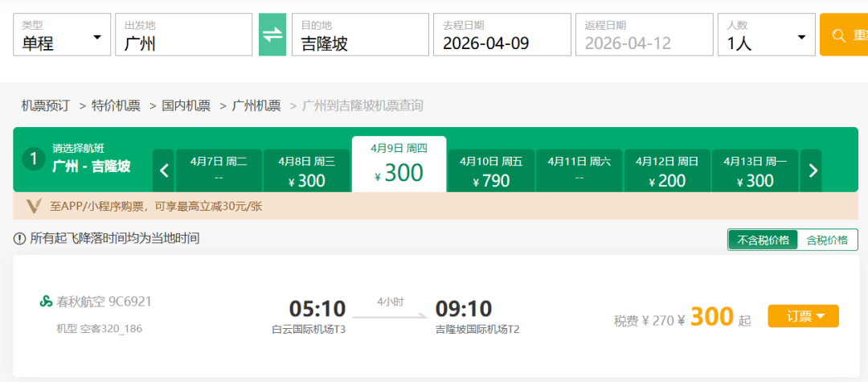Open the 特价机票 breadcrumb link
This screenshot has width=868, height=382.
[x=116, y=105]
